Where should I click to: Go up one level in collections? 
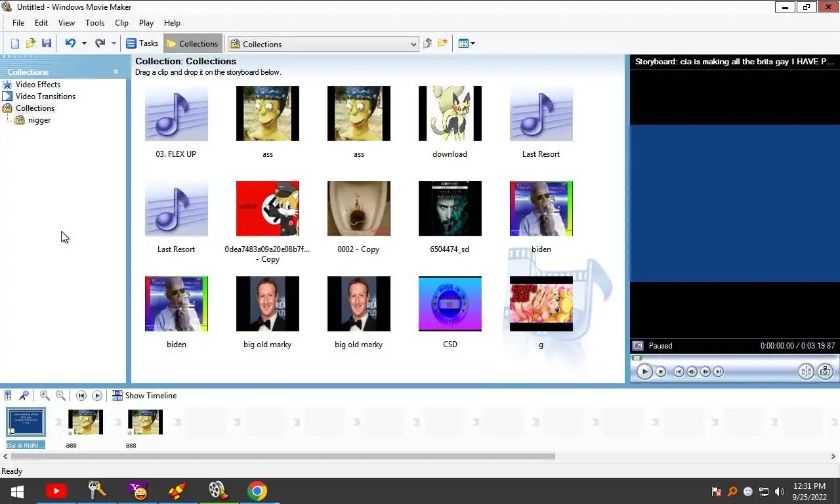[x=427, y=44]
